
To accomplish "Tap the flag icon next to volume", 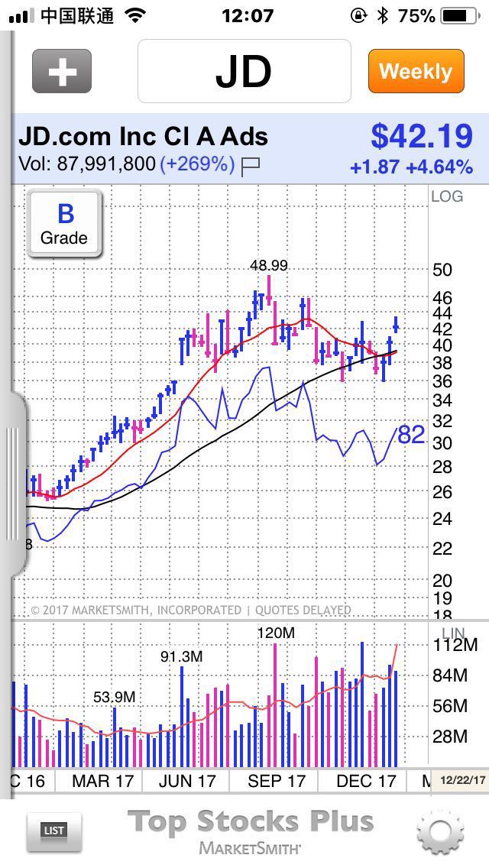I will (x=251, y=166).
